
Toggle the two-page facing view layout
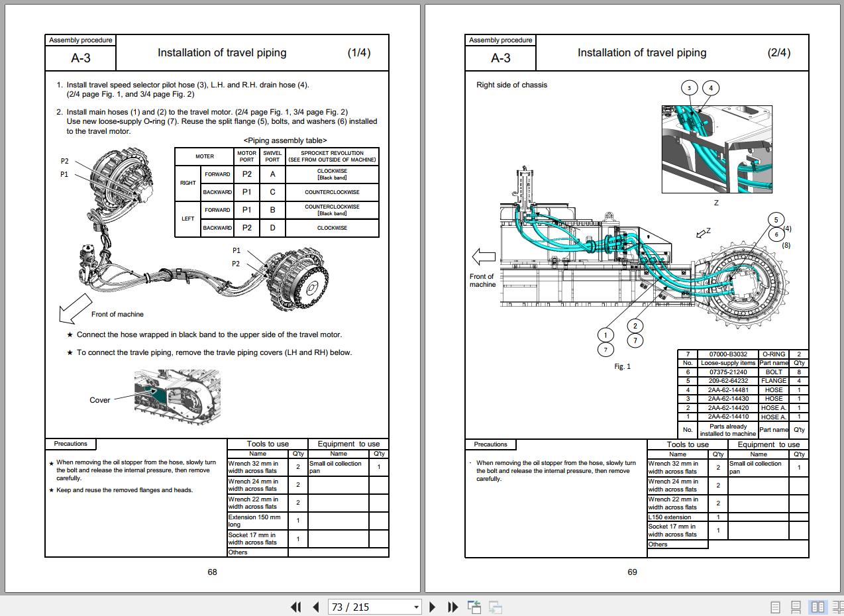pyautogui.click(x=818, y=607)
